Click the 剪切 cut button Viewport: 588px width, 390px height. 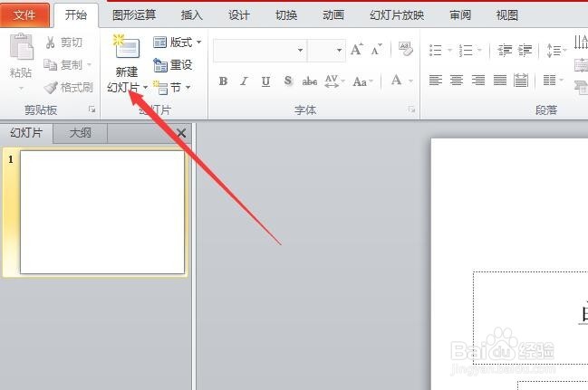[63, 43]
